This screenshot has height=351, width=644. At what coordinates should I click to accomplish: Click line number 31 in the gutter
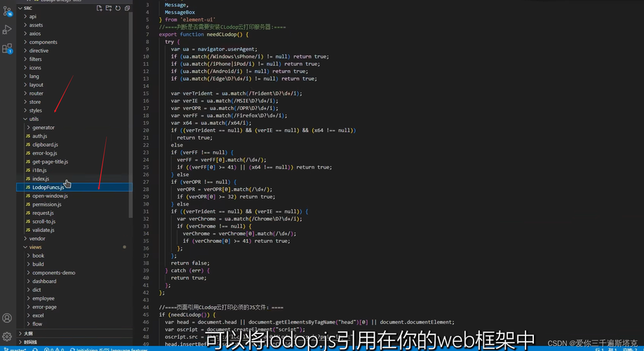pyautogui.click(x=146, y=211)
